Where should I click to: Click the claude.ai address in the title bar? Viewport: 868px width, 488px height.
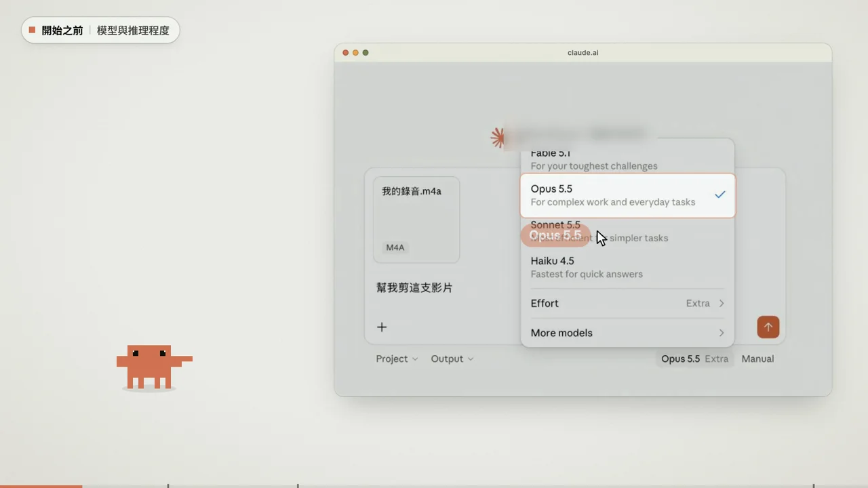583,52
